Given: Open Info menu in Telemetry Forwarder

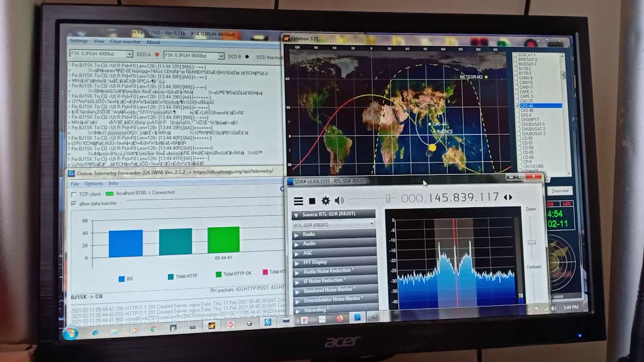Looking at the screenshot, I should 113,184.
